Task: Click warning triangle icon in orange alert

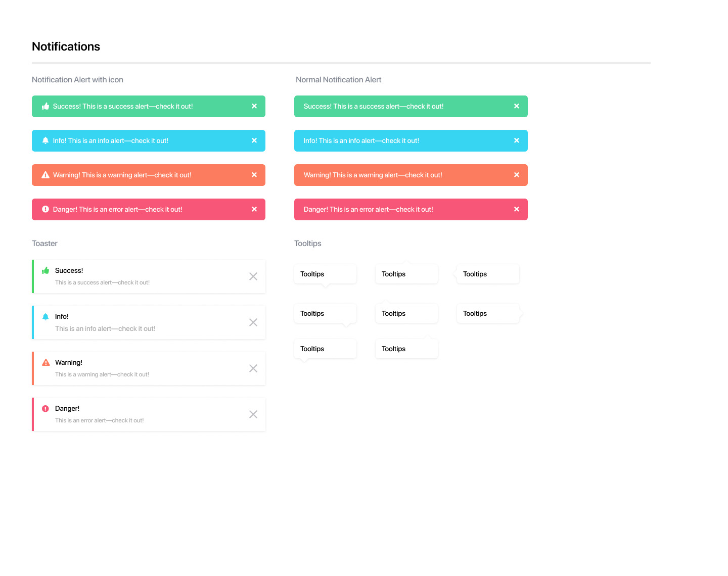Action: (45, 175)
